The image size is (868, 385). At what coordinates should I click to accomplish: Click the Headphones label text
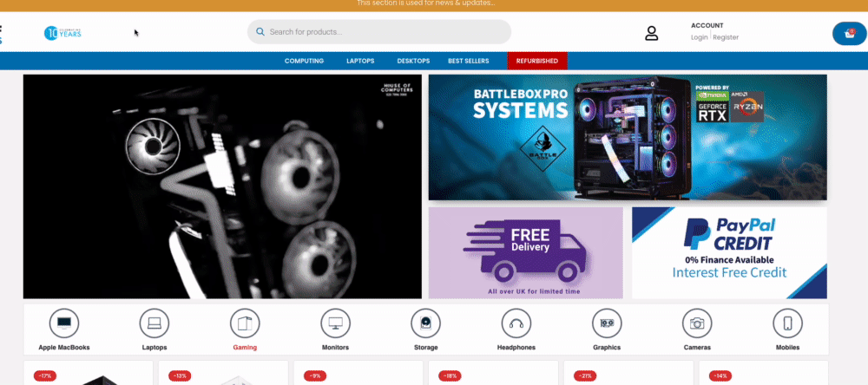[516, 348]
